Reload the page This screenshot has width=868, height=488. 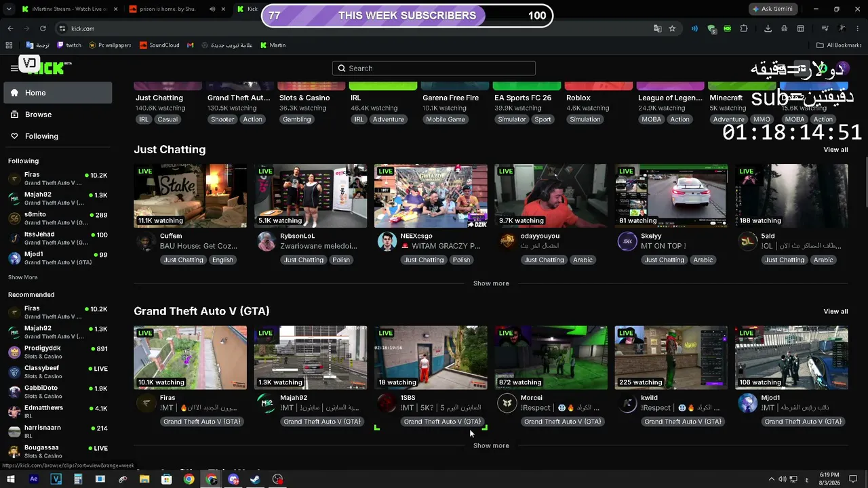pyautogui.click(x=43, y=28)
